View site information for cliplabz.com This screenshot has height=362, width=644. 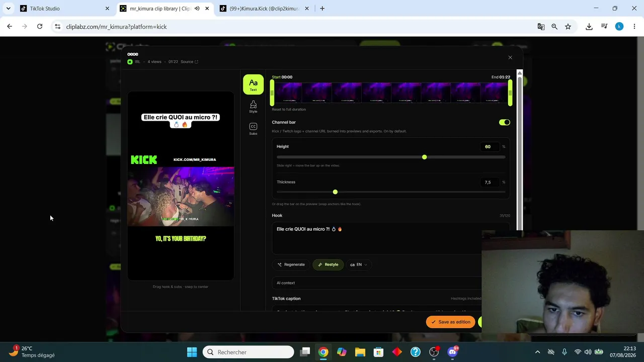57,27
